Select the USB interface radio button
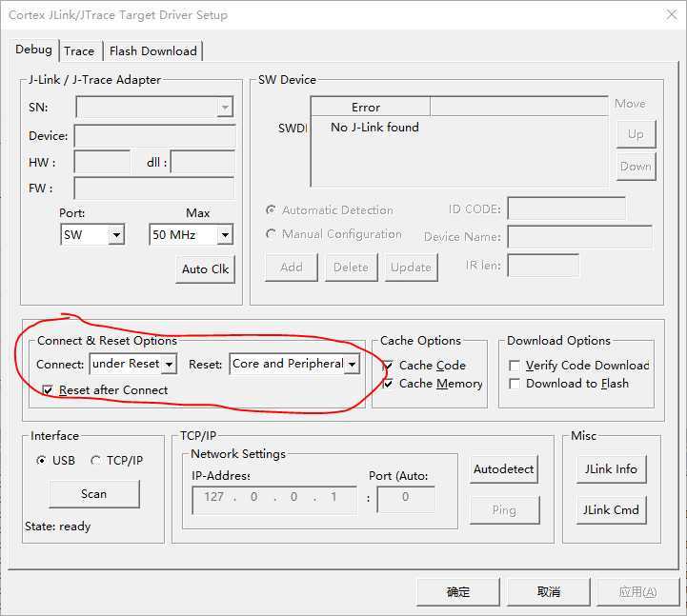Viewport: 687px width, 616px height. click(41, 461)
